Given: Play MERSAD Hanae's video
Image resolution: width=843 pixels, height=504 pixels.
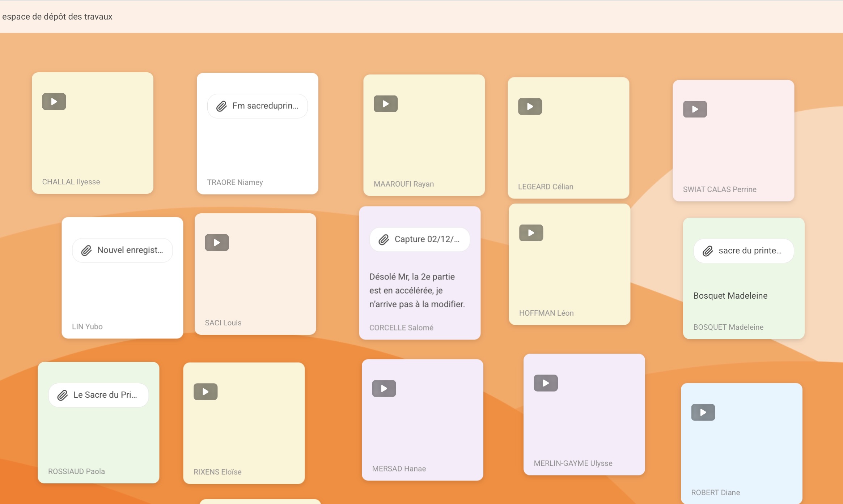Looking at the screenshot, I should [x=384, y=389].
